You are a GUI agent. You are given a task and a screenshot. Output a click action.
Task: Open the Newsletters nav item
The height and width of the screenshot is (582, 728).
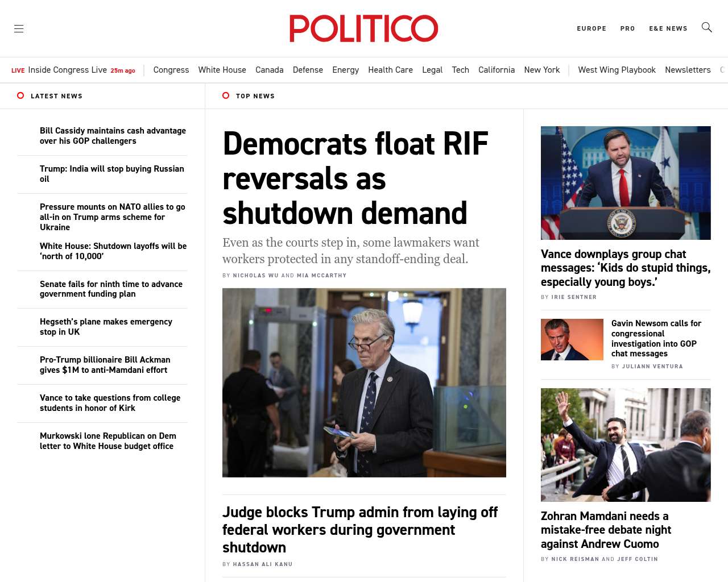(x=687, y=70)
